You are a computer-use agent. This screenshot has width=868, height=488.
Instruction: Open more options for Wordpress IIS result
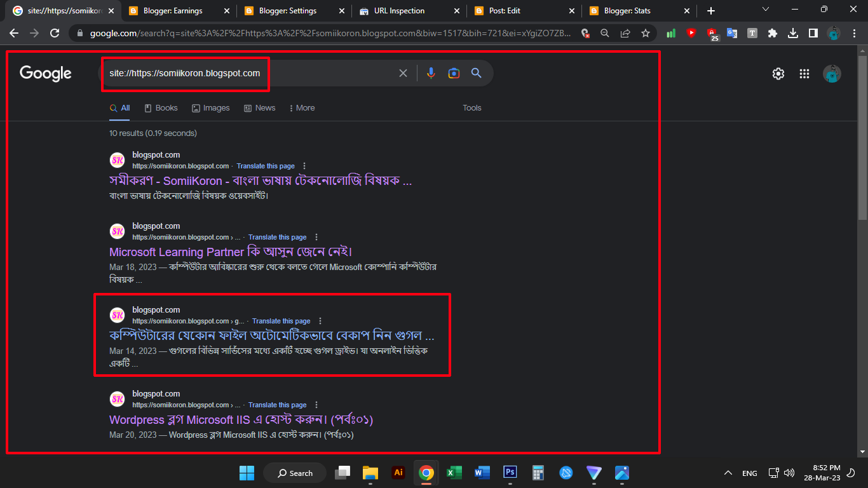click(316, 405)
